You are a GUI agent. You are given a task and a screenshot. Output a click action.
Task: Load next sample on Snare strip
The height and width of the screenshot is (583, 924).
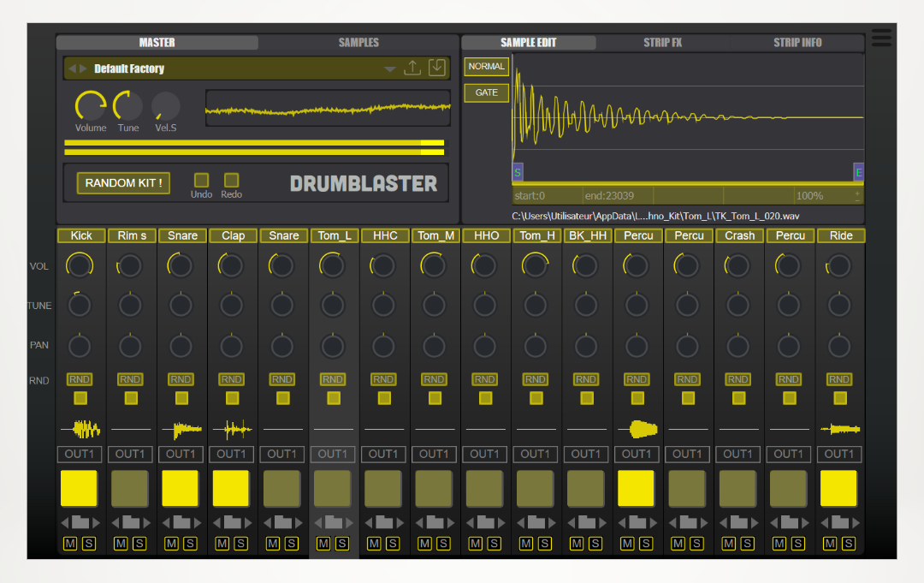pos(198,522)
